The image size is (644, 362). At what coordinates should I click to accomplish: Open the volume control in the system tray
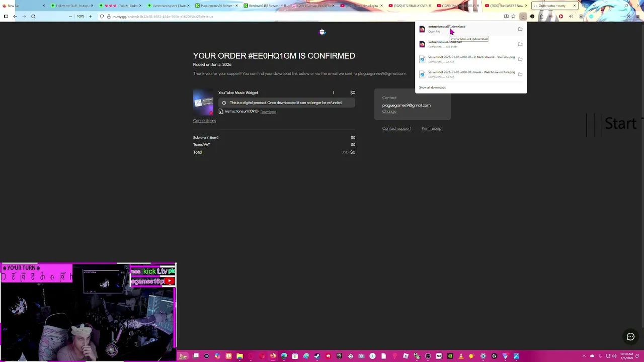[614, 356]
